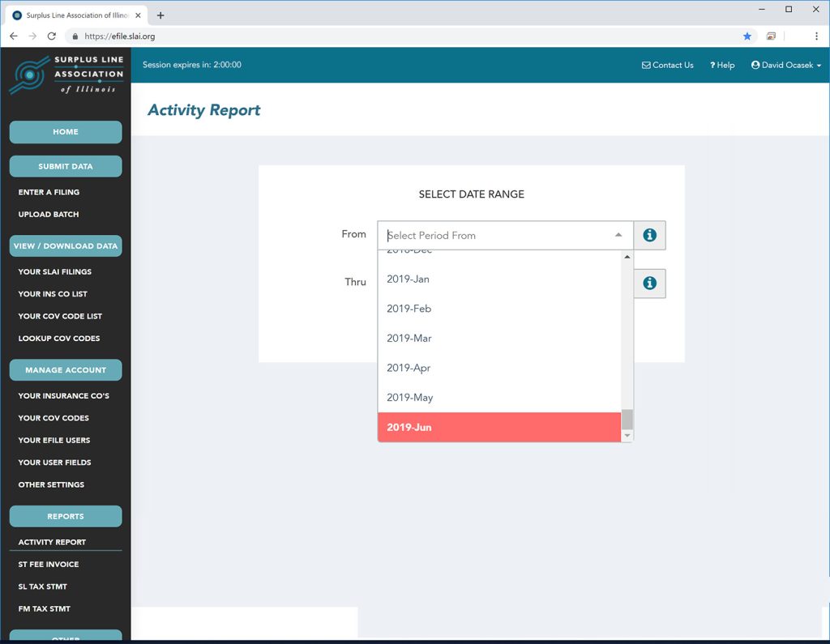Click the REPORTS sidebar button
The image size is (830, 644).
(x=66, y=517)
